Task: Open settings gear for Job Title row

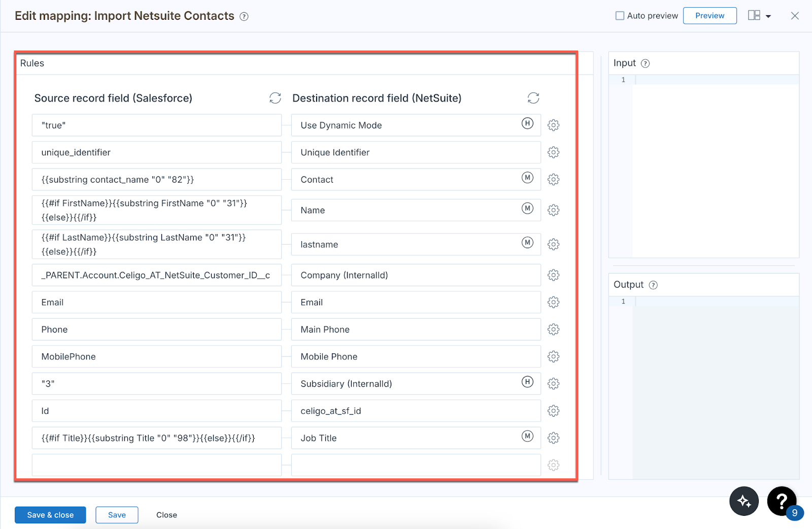Action: pyautogui.click(x=553, y=438)
